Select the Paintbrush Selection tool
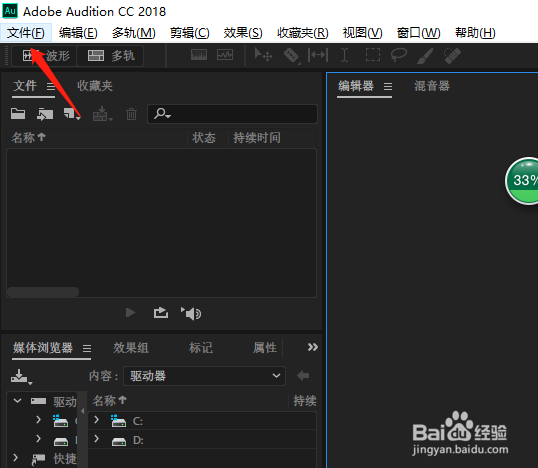This screenshot has height=468, width=538. (425, 56)
